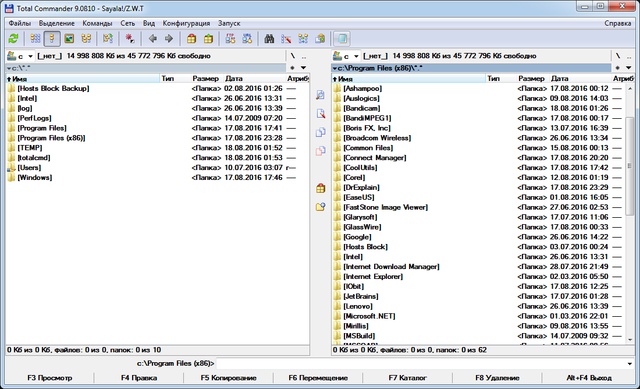The image size is (640, 389).
Task: Click the new FTP connection icon
Action: (x=247, y=39)
